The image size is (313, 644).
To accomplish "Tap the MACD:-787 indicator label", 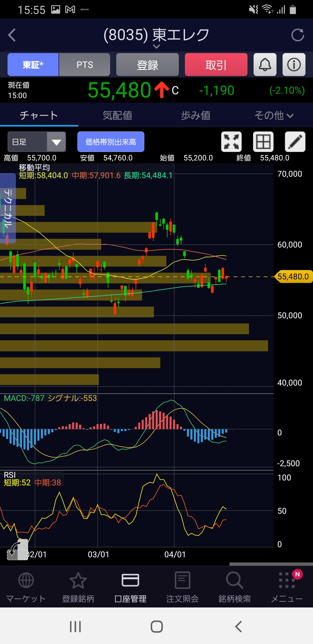I will [x=24, y=398].
